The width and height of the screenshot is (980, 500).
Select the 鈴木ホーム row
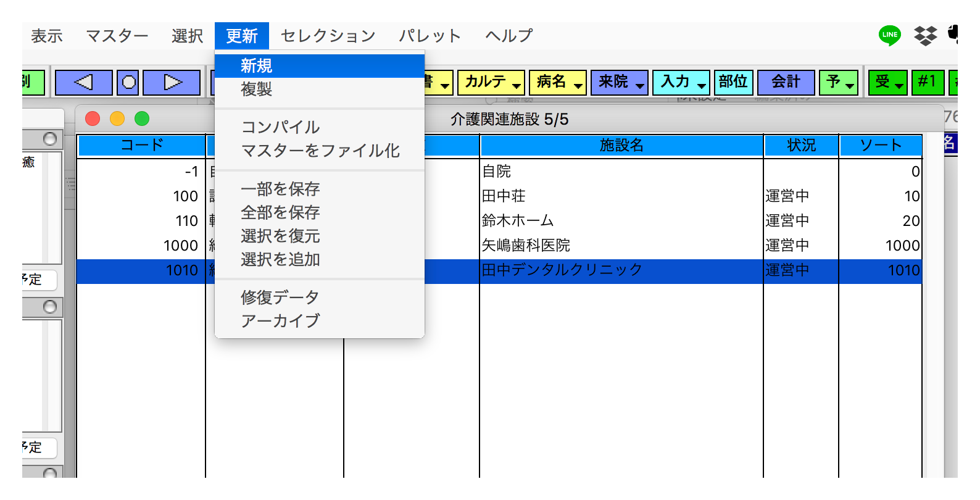518,220
